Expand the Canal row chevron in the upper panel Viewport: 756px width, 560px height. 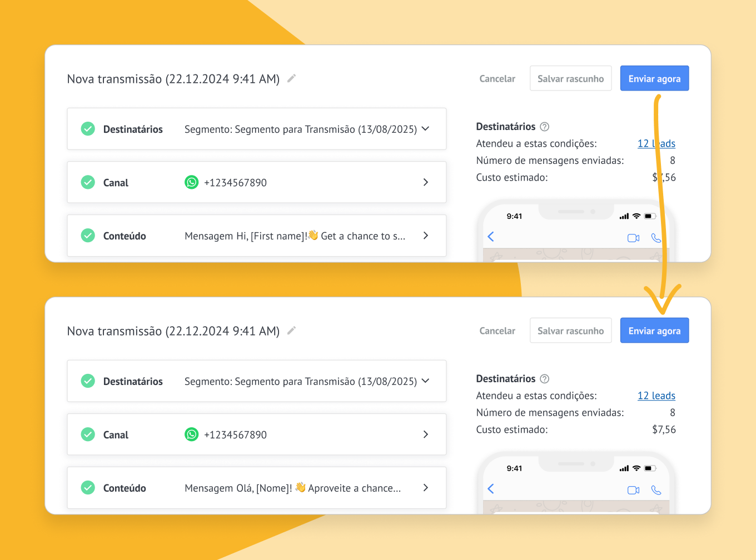point(425,182)
